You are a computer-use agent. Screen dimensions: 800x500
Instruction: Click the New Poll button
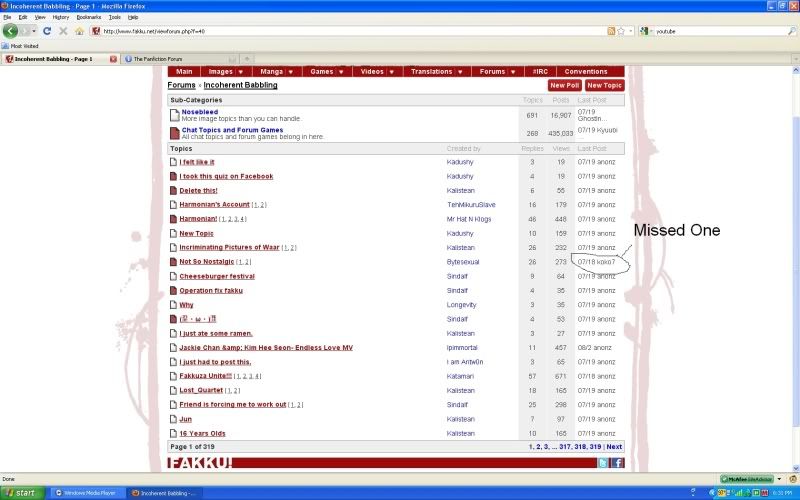pyautogui.click(x=565, y=85)
